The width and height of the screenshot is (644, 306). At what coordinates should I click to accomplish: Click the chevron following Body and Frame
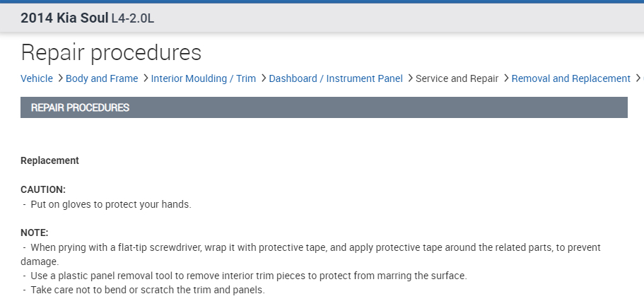pos(145,78)
